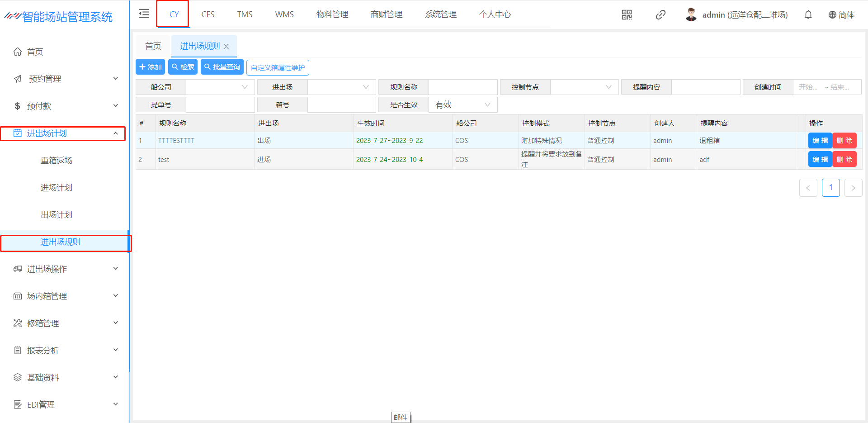Switch to the WMS top menu

[x=284, y=14]
